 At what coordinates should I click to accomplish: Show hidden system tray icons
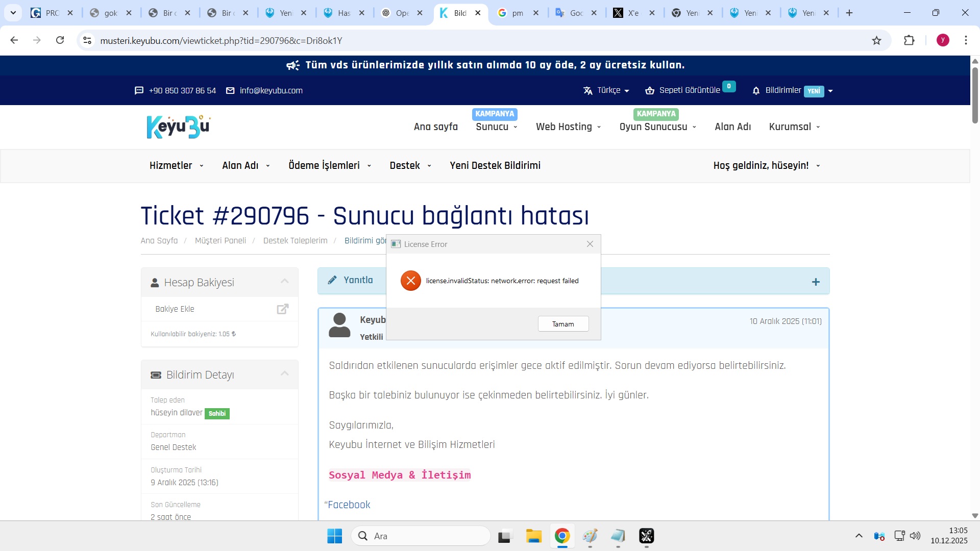(859, 536)
